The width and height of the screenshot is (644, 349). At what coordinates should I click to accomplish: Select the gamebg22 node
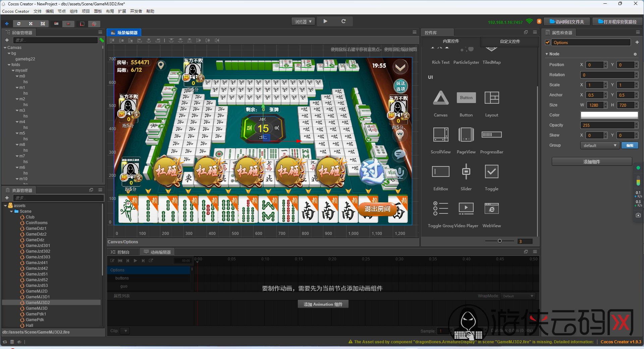tap(25, 59)
